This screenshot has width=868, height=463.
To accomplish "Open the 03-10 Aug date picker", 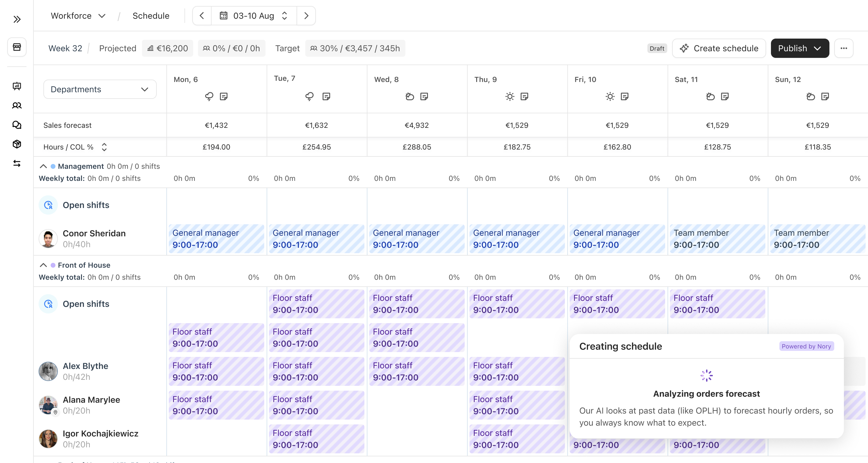I will (254, 16).
